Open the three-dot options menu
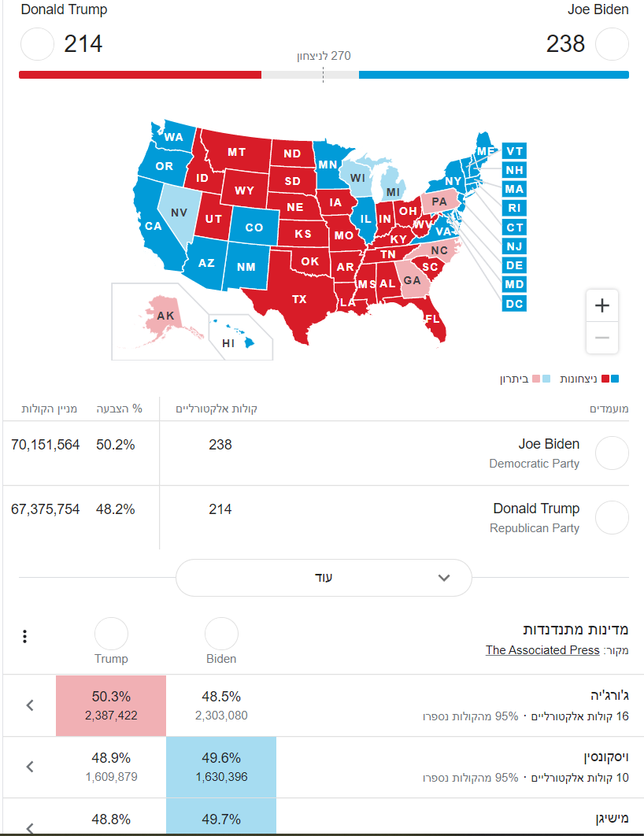Screen dimensions: 644x836 tap(25, 636)
